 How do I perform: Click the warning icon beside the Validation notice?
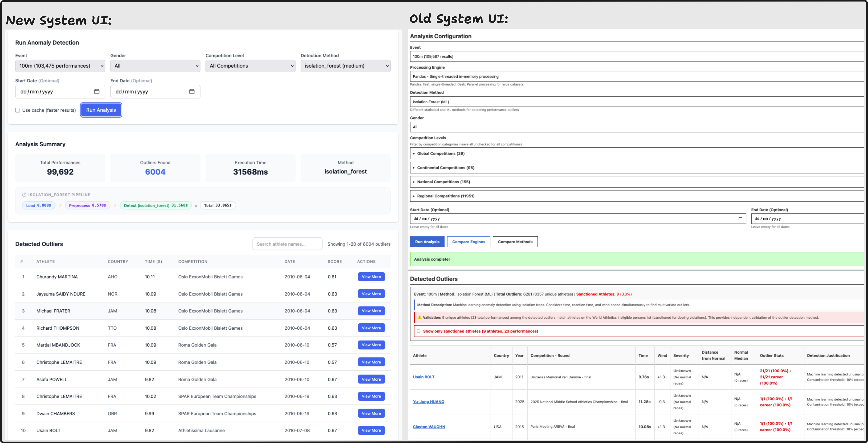[420, 317]
